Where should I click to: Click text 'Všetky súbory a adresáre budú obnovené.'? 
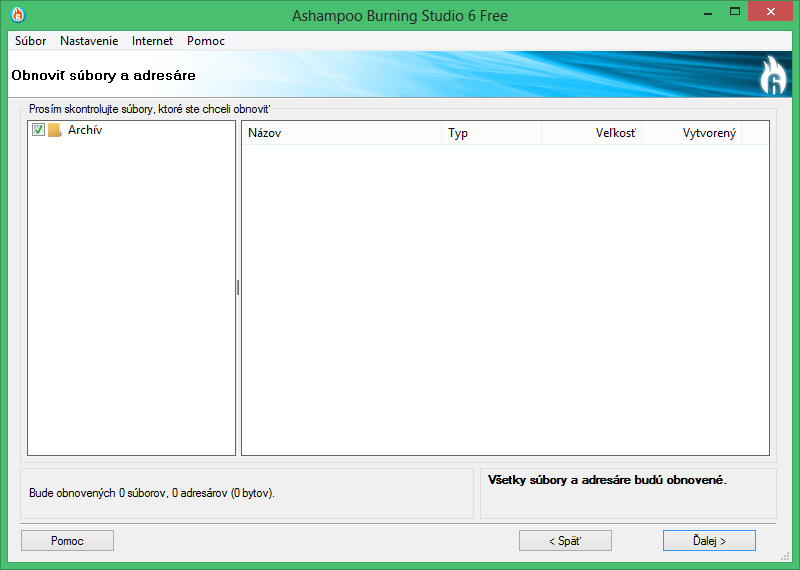(607, 480)
